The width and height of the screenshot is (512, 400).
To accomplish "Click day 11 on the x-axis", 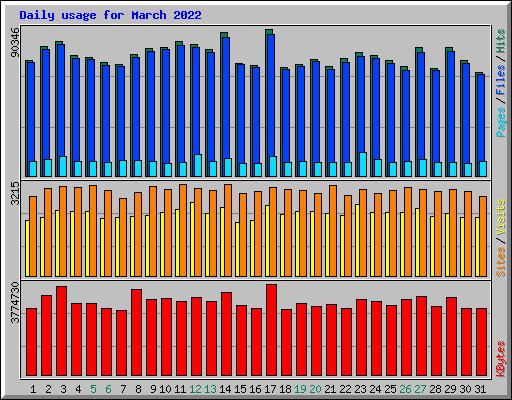I will [180, 389].
